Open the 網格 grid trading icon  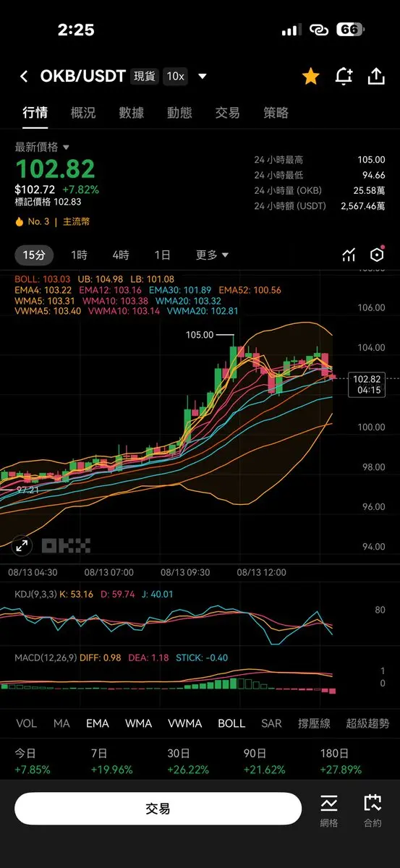pyautogui.click(x=329, y=810)
